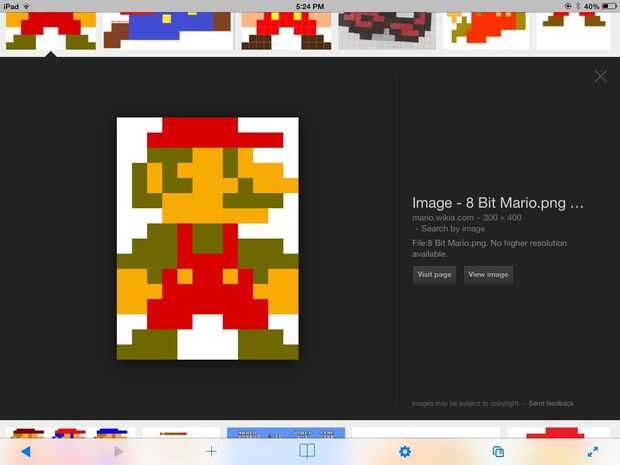Open the Image - 8 Bit Mario.png title
The height and width of the screenshot is (465, 620).
click(497, 203)
